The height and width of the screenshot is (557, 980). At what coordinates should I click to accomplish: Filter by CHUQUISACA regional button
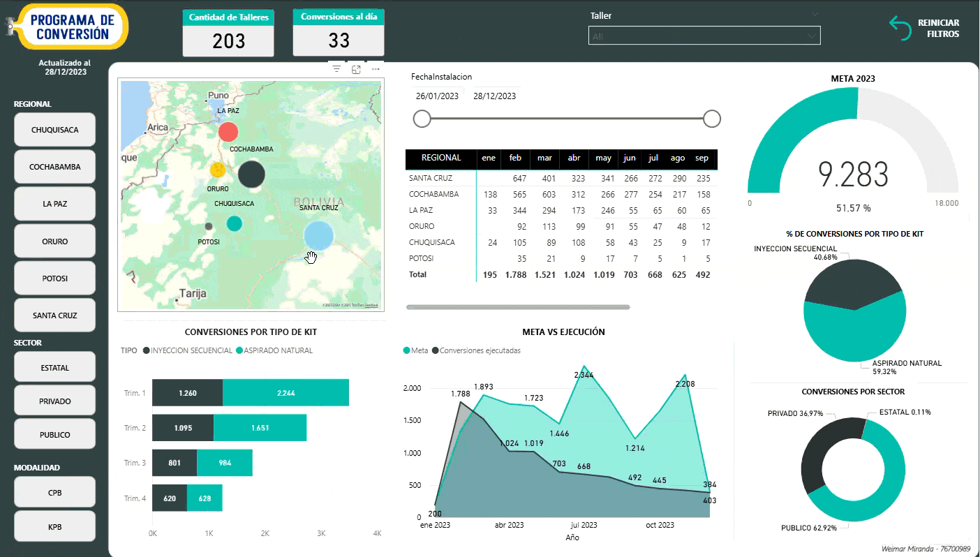click(55, 130)
